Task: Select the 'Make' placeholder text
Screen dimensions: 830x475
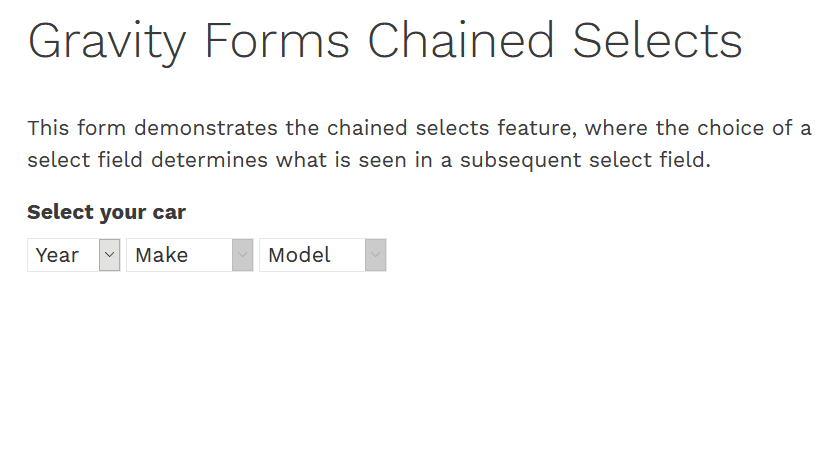Action: tap(161, 255)
